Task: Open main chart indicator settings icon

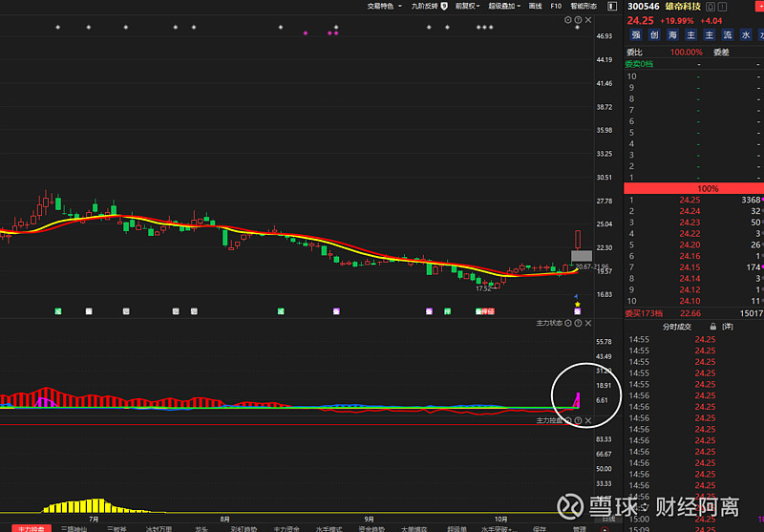Action: point(568,19)
